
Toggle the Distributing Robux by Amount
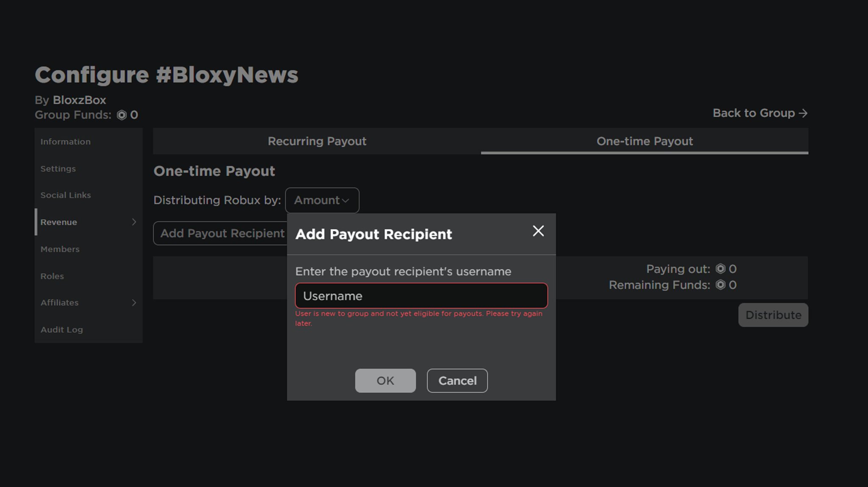(322, 200)
